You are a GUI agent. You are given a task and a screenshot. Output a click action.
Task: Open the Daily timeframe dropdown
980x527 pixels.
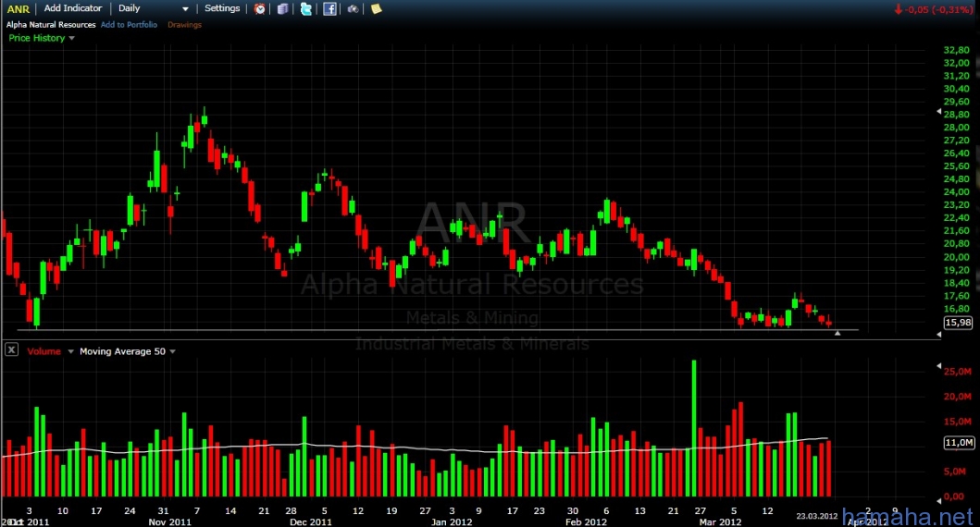pyautogui.click(x=153, y=8)
